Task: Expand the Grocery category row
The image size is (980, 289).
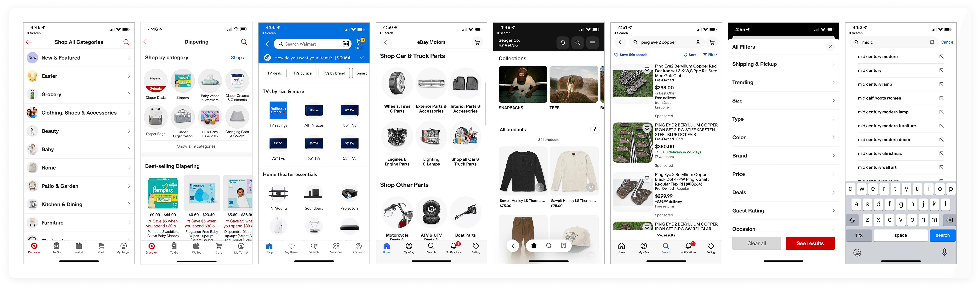Action: click(x=79, y=94)
